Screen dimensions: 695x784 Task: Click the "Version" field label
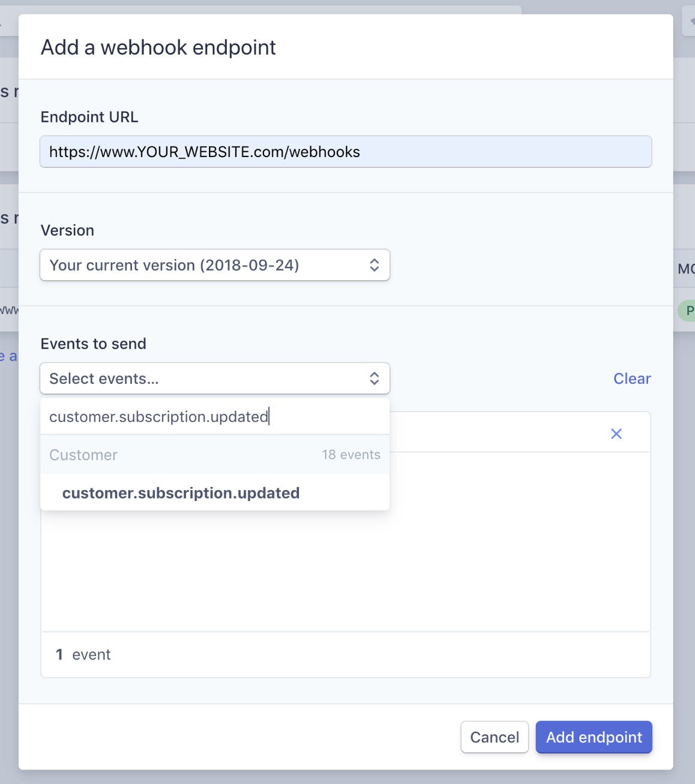67,230
